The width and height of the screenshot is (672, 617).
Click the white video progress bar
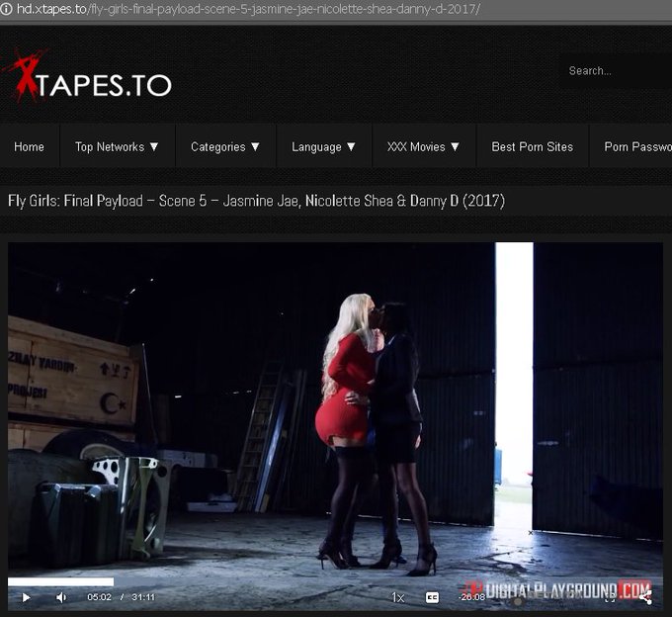pyautogui.click(x=60, y=581)
